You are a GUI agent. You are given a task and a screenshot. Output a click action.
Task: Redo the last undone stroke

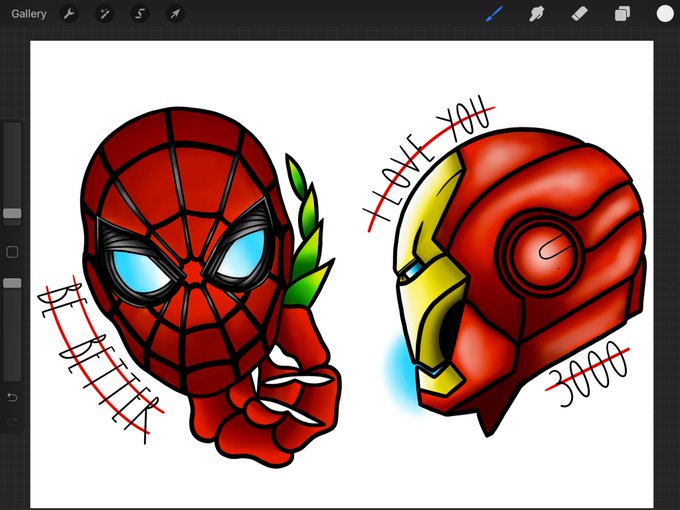(x=12, y=422)
